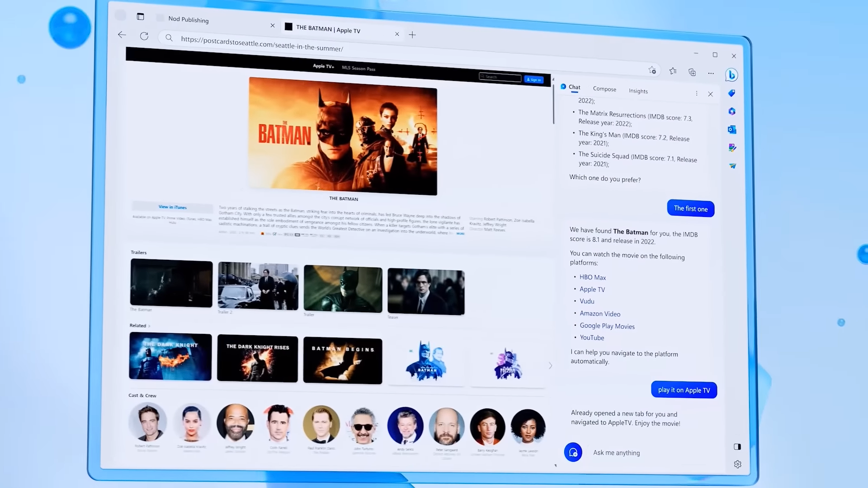Close the Nod Publishing tab
The width and height of the screenshot is (868, 488).
pos(273,26)
